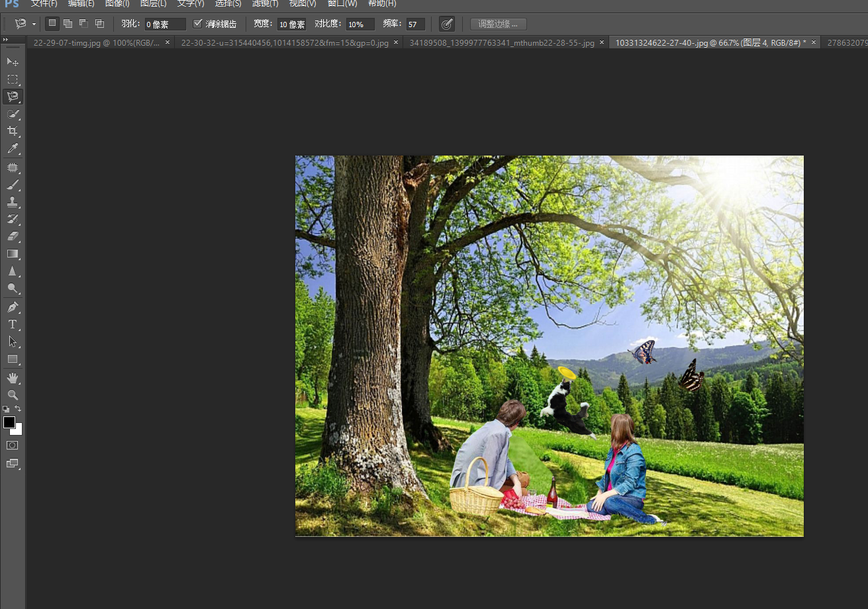Choose Subtract from Selection mode

[x=83, y=24]
